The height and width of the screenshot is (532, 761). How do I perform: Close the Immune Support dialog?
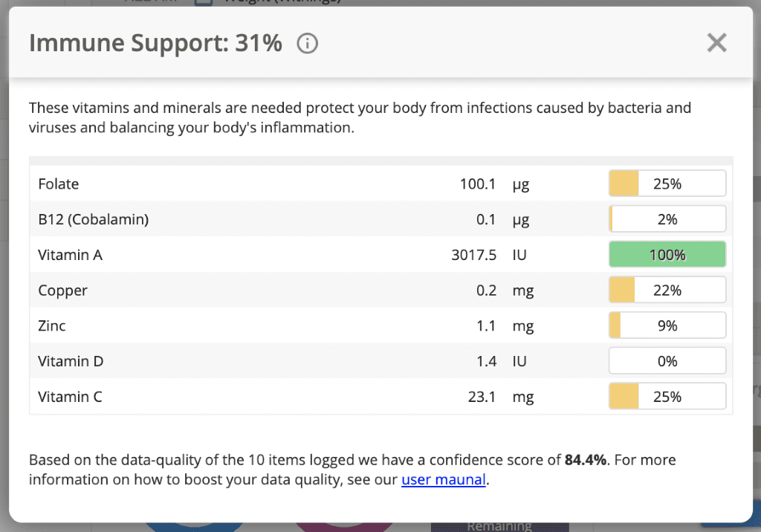(716, 42)
